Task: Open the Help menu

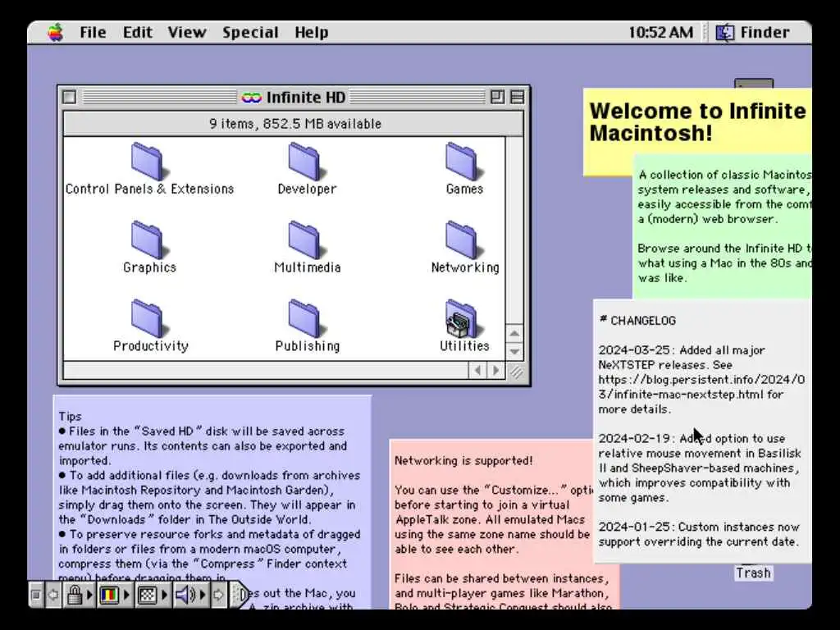Action: point(311,33)
